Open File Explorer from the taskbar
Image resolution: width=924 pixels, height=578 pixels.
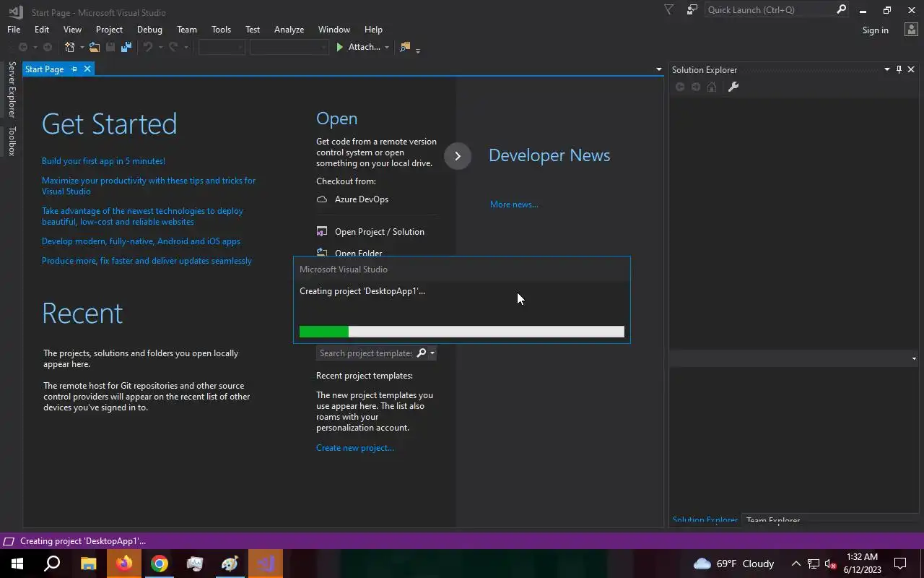88,564
